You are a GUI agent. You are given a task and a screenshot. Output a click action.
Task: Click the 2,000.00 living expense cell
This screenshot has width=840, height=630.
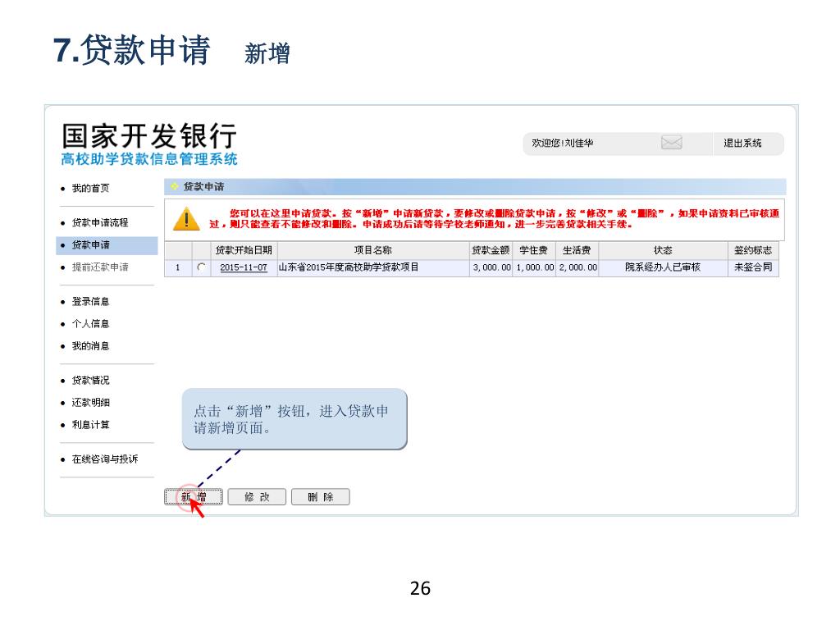pos(577,267)
